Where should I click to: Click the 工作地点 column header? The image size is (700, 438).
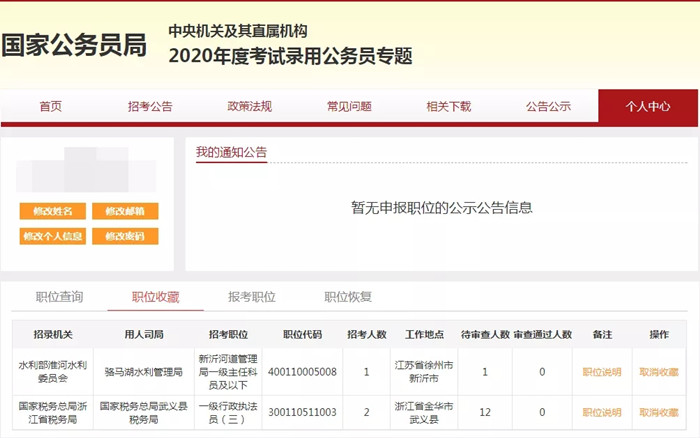pyautogui.click(x=424, y=334)
